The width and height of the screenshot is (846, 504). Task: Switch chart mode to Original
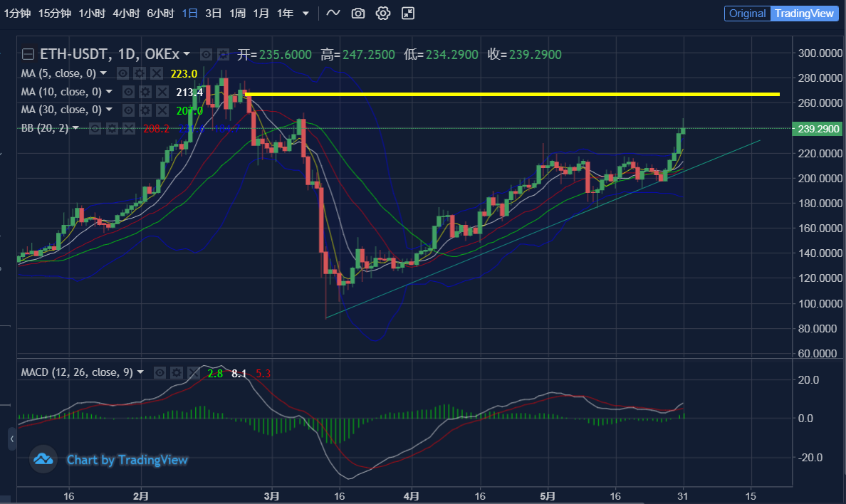point(747,14)
